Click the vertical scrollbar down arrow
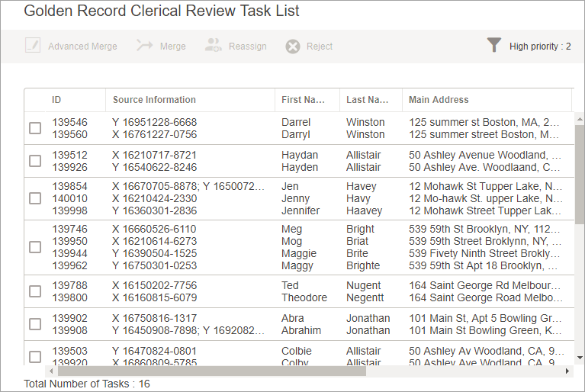This screenshot has height=392, width=585. [579, 359]
